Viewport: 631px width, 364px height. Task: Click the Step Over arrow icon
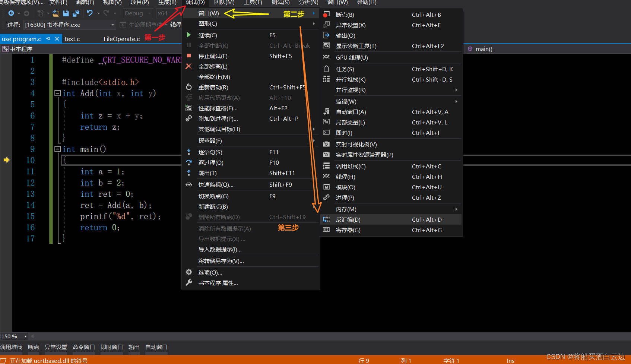[188, 162]
